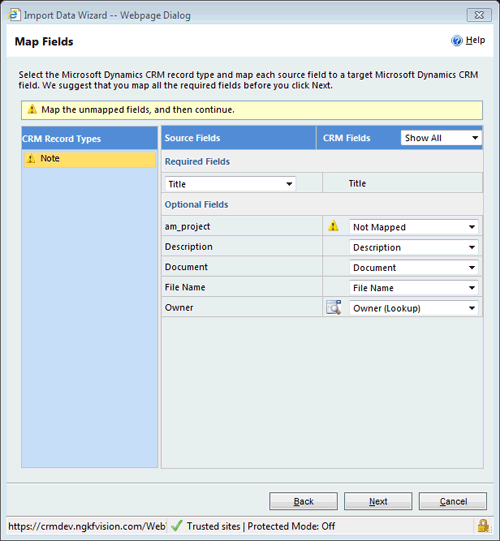Click the Back button
Screen dimensions: 500x541
[x=303, y=501]
